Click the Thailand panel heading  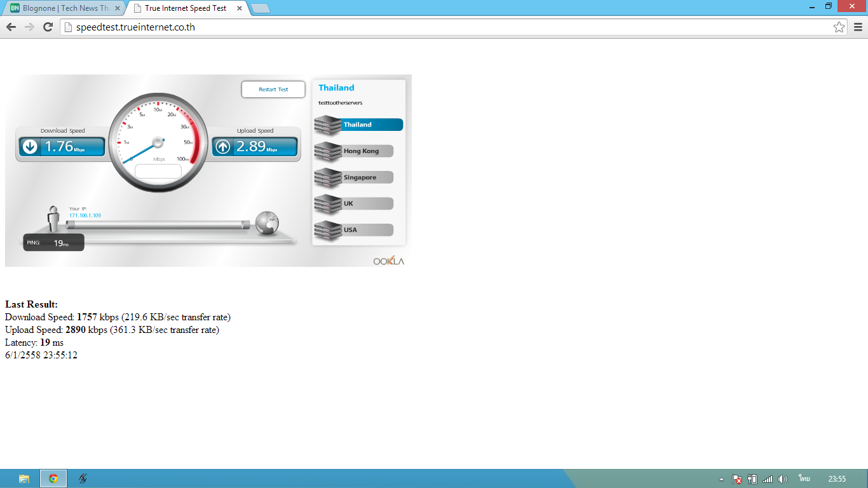[336, 88]
